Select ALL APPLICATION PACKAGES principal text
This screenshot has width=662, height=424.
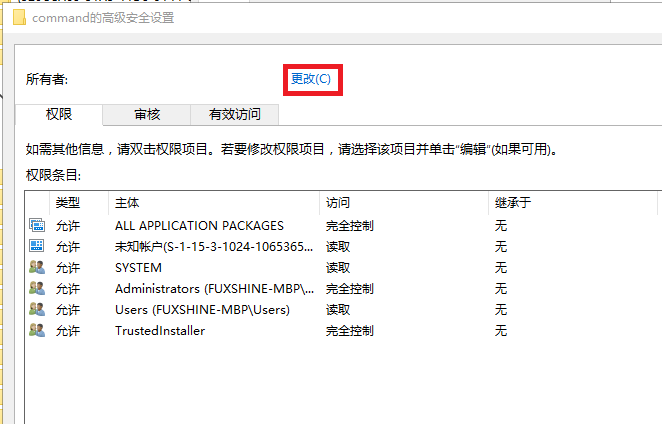199,226
